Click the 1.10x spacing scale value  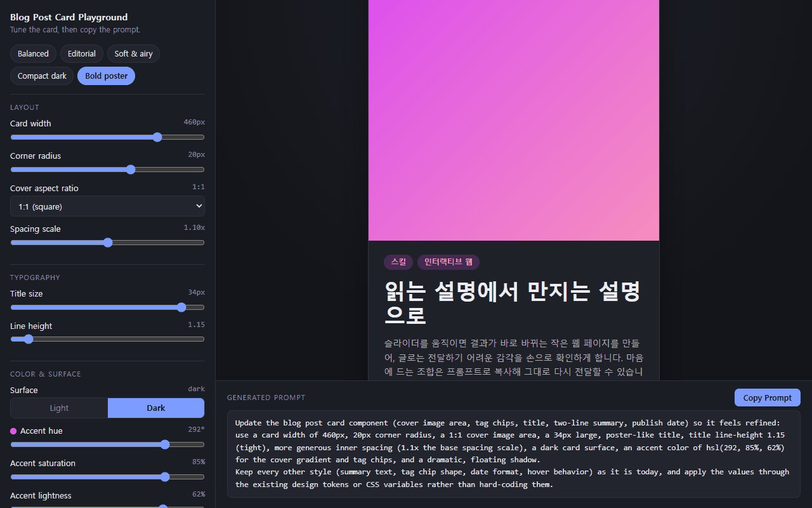tap(194, 228)
